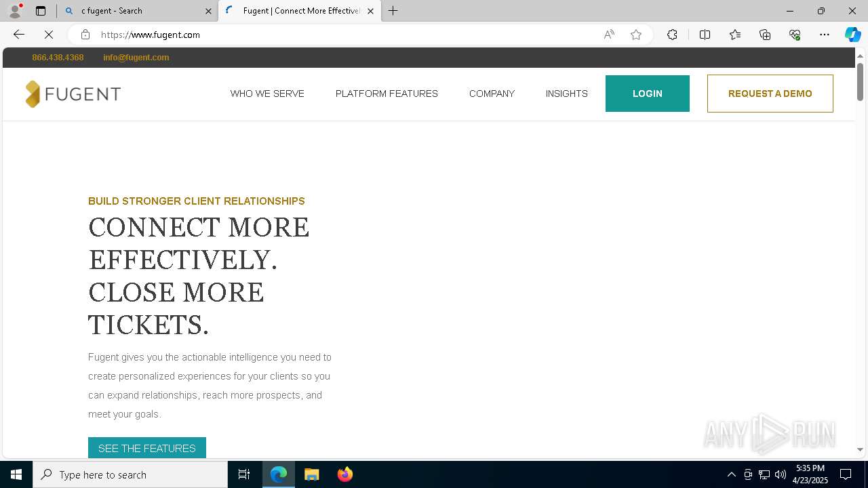Open the notification center icon
Image resolution: width=868 pixels, height=488 pixels.
coord(846,474)
